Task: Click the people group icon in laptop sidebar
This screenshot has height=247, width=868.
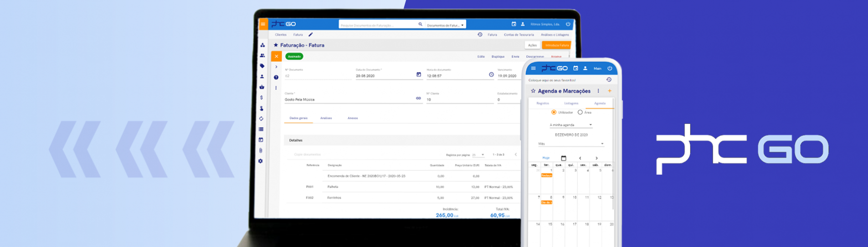Action: [262, 56]
